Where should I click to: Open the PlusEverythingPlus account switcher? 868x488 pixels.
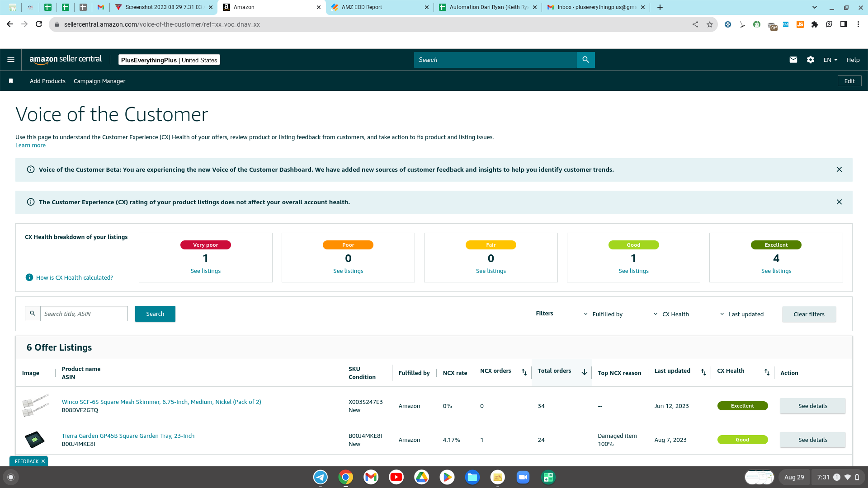click(169, 60)
